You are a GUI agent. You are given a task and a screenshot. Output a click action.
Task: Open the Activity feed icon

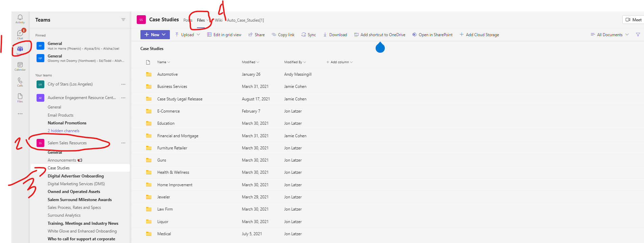pos(20,19)
